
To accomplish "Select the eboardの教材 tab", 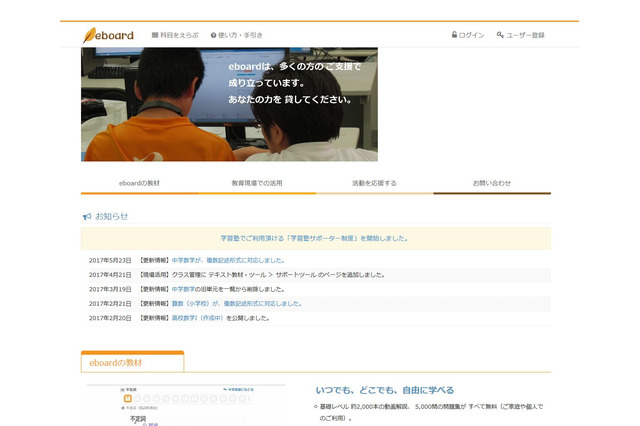I will [140, 183].
